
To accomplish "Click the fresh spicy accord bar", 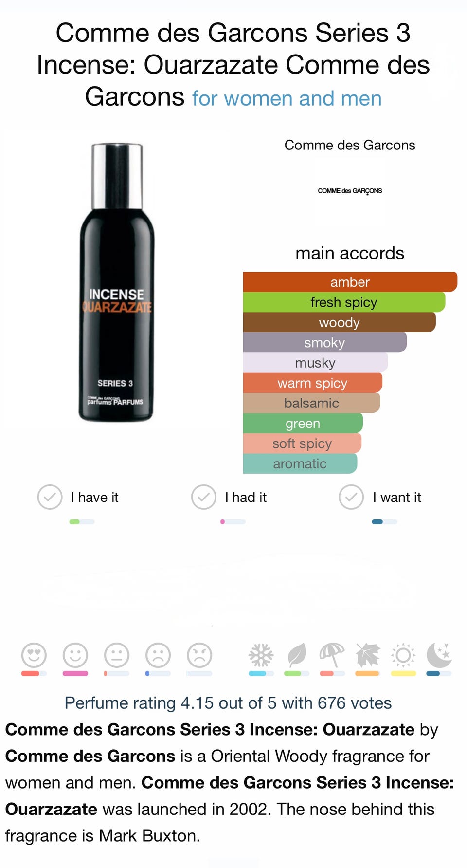I will click(x=344, y=302).
